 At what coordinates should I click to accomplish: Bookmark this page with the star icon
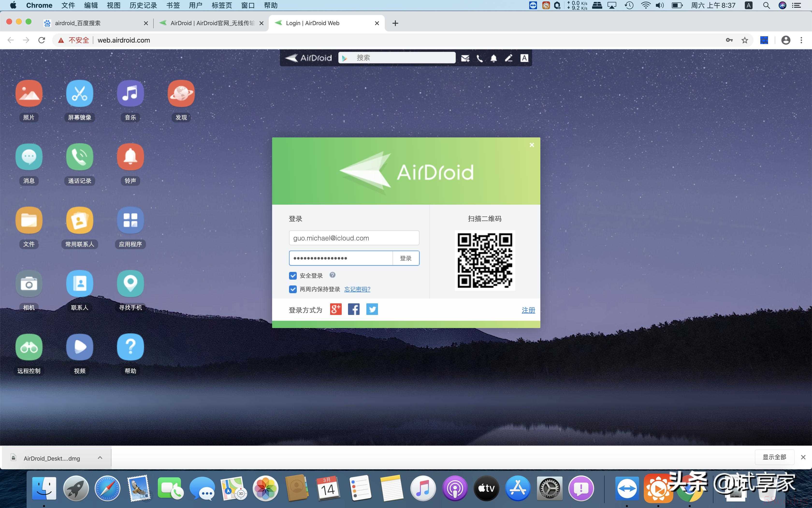[x=745, y=40]
